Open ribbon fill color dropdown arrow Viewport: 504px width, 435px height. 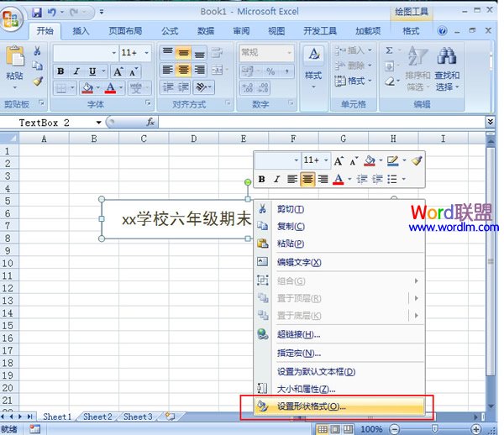97,87
